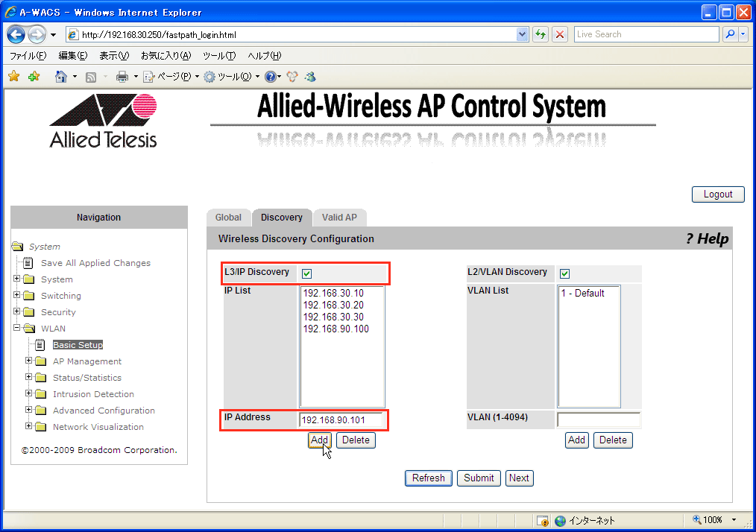Click the Home icon in toolbar

point(60,77)
